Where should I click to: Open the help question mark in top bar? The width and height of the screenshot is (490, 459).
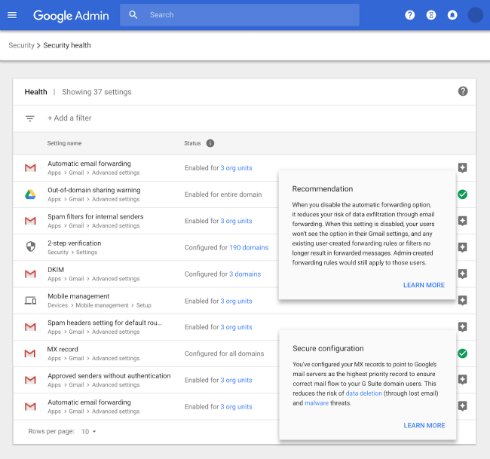click(x=410, y=15)
